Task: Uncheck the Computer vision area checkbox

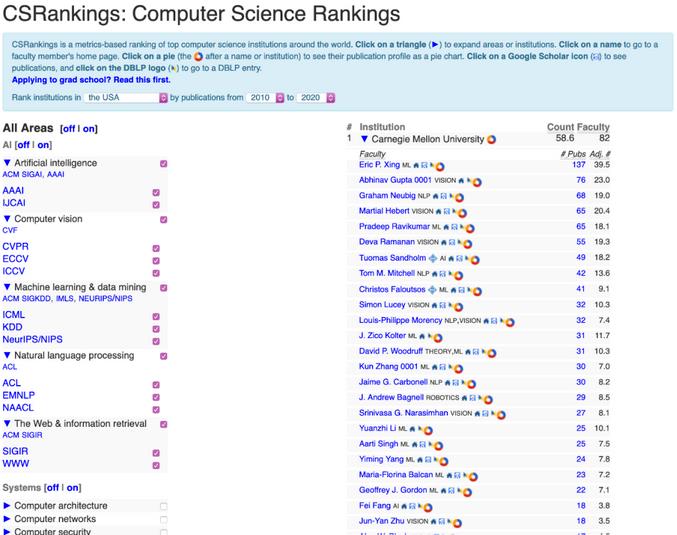Action: (x=164, y=219)
